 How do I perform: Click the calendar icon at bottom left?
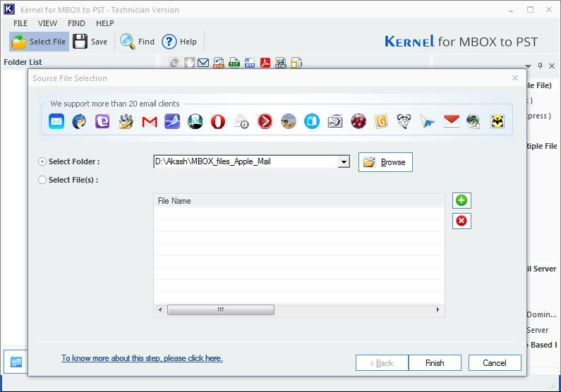pyautogui.click(x=16, y=362)
